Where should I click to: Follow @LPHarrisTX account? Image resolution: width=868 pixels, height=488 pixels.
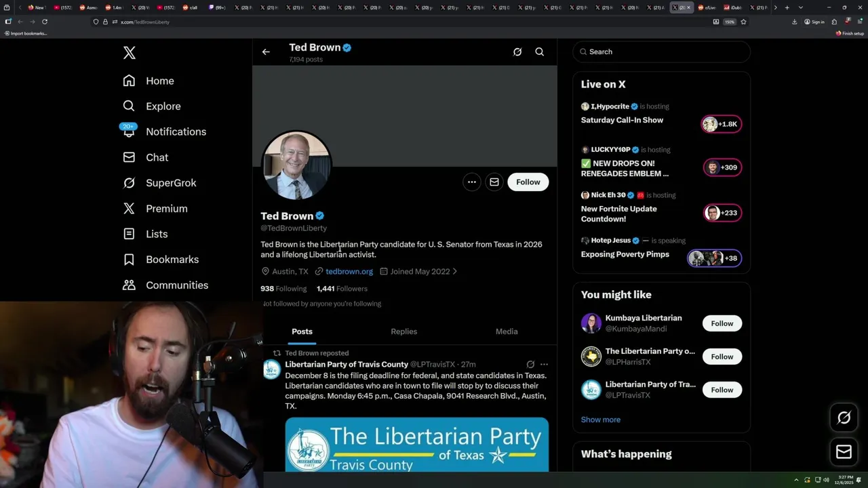pos(722,357)
